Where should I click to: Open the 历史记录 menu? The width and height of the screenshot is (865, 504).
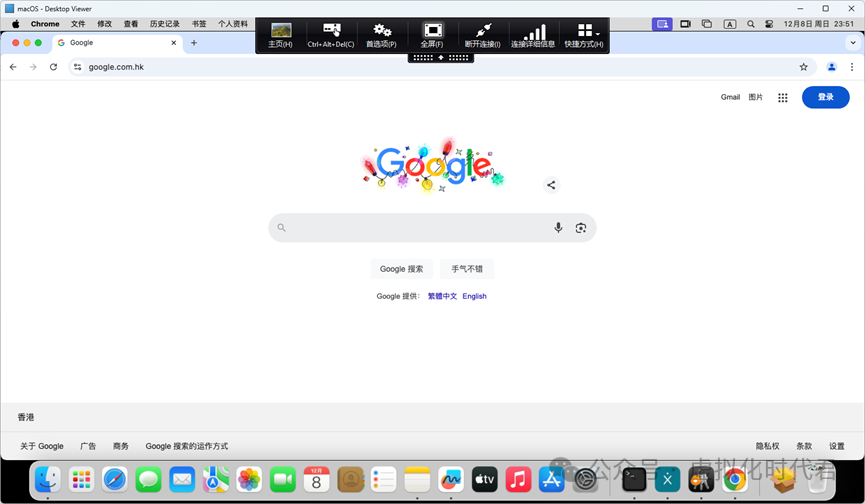(x=164, y=24)
